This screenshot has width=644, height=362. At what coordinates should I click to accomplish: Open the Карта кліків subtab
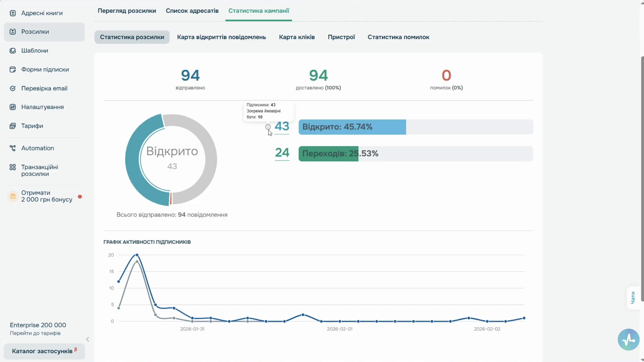[297, 37]
